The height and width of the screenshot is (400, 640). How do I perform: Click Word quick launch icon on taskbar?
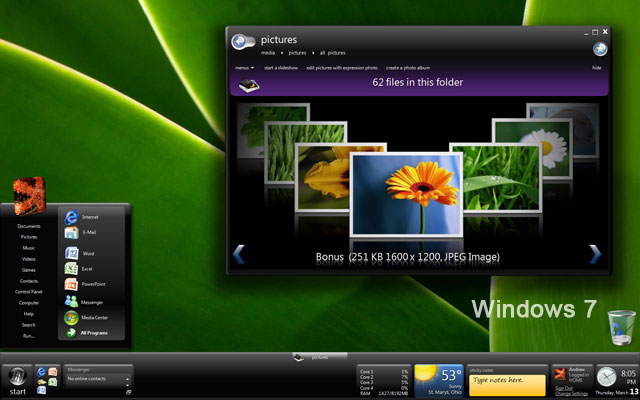(x=41, y=390)
